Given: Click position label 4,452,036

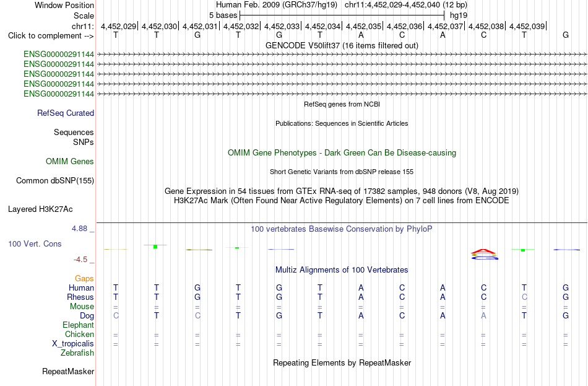Looking at the screenshot, I should (405, 26).
